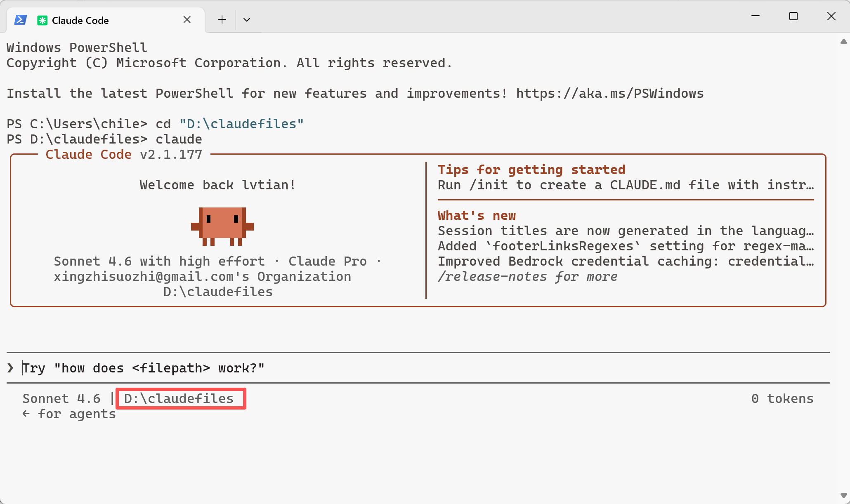Viewport: 850px width, 504px height.
Task: Click 'Welcome back lvtian!' text
Action: coord(217,185)
